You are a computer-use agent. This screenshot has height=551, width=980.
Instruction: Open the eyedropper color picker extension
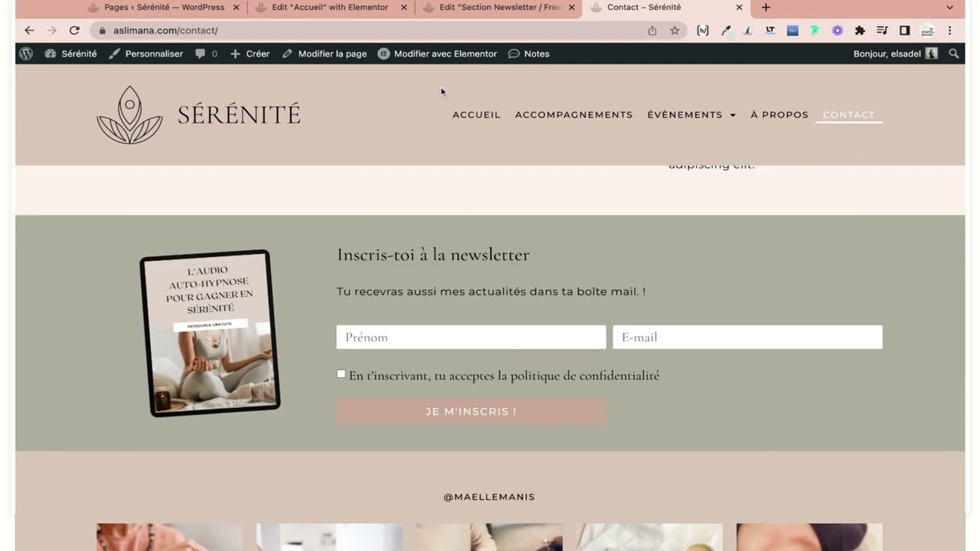point(726,31)
